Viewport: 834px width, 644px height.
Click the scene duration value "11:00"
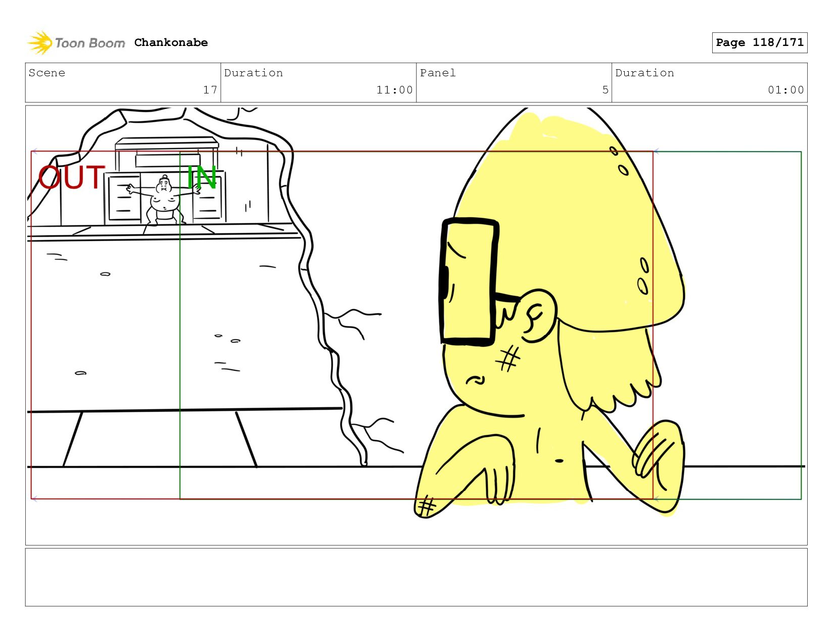pyautogui.click(x=395, y=90)
